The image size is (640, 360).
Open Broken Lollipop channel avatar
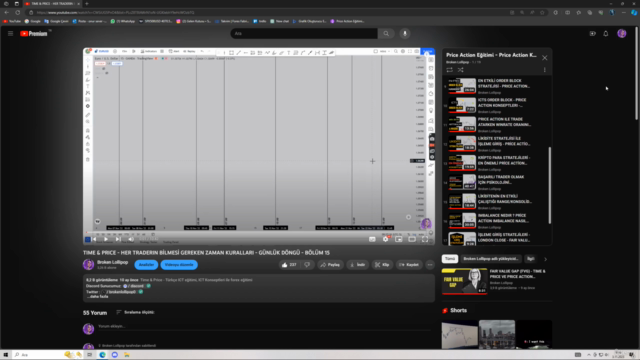coord(89,265)
